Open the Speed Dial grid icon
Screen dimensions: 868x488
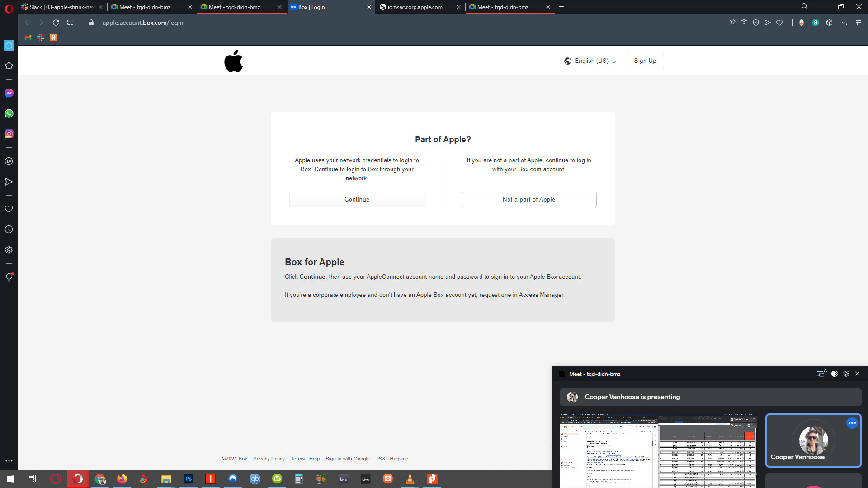tap(70, 23)
